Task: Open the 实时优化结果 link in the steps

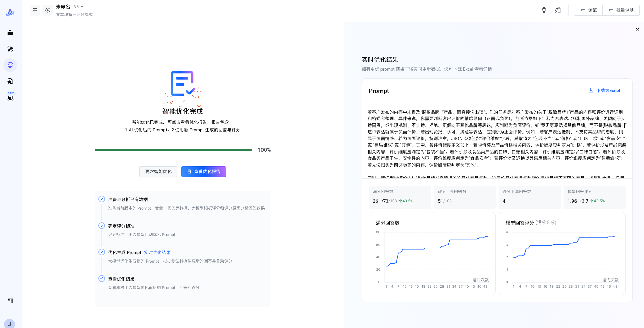Action: coord(157,253)
